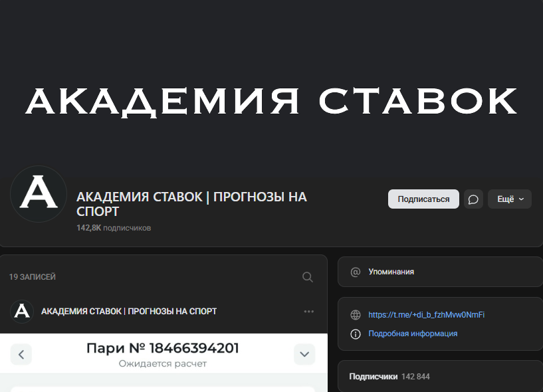The width and height of the screenshot is (543, 392).
Task: Open the three-dots post options menu
Action: 308,312
